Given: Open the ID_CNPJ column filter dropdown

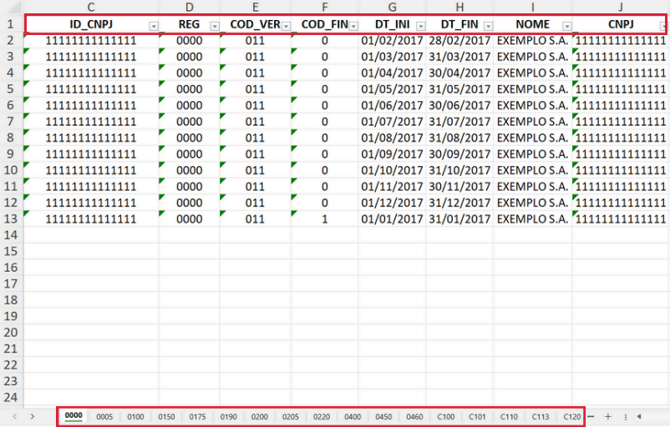Looking at the screenshot, I should (152, 25).
